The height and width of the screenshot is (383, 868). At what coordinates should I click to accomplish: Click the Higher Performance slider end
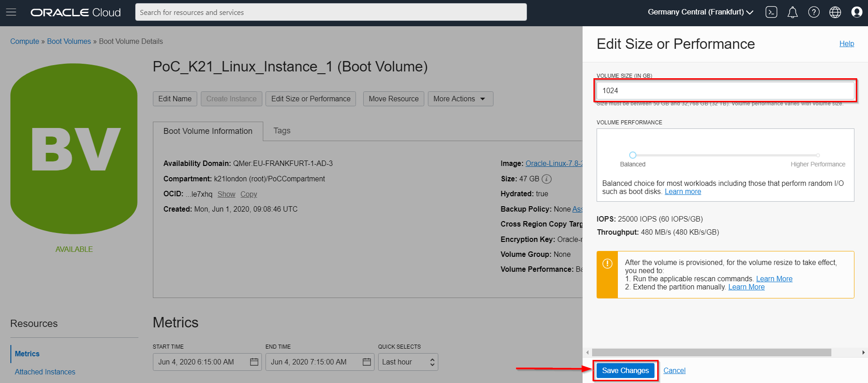[x=818, y=155]
